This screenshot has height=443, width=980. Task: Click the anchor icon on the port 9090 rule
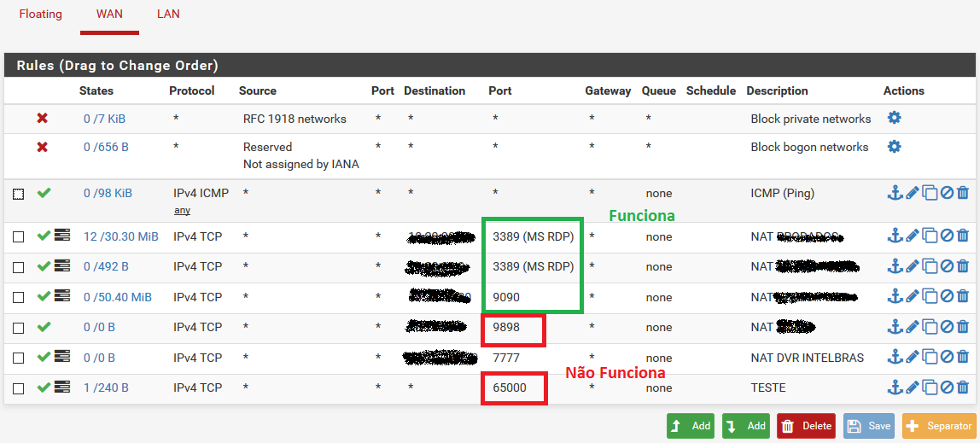point(895,296)
